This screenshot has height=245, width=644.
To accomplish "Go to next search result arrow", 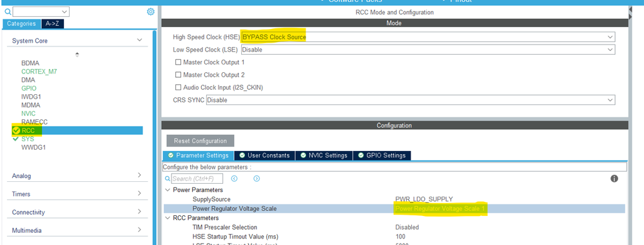I will (x=257, y=179).
